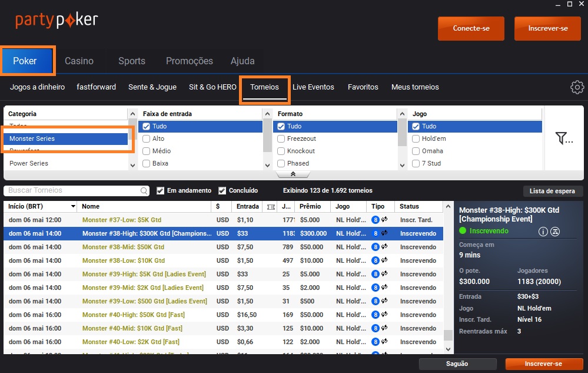The height and width of the screenshot is (373, 588).
Task: Click the search magnifier in Buscar Torneios
Action: [144, 191]
